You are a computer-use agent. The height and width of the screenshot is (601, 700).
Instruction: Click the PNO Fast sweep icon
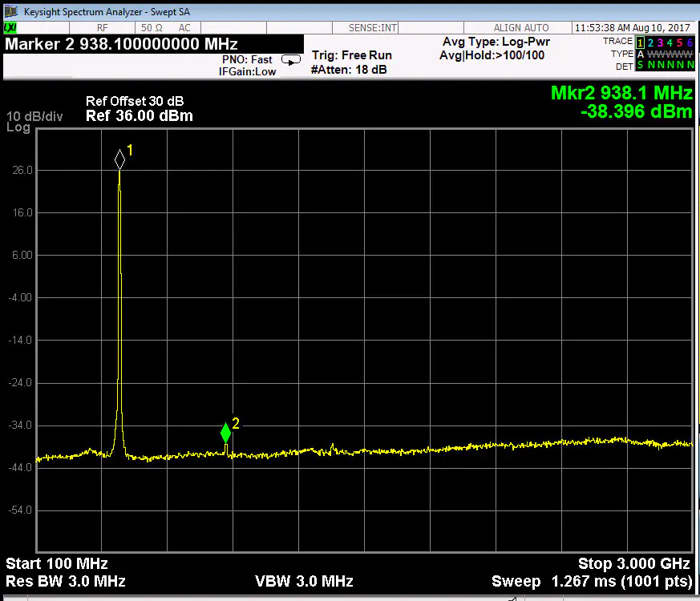(x=290, y=59)
